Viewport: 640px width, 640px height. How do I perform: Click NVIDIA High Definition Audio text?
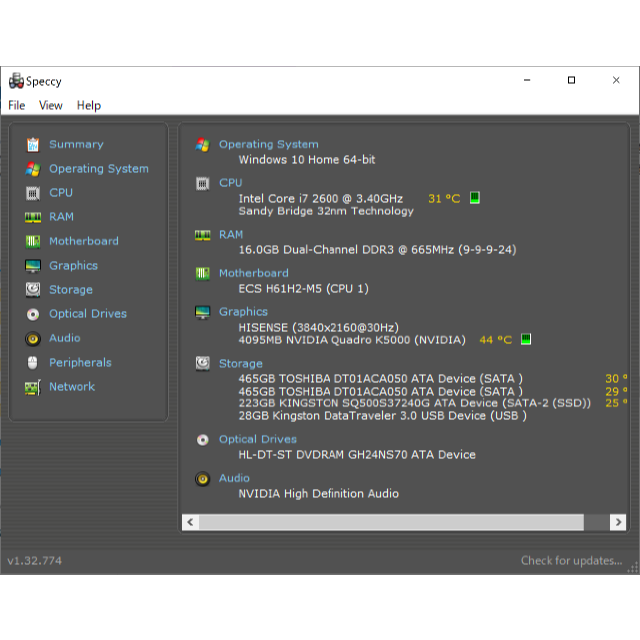[319, 494]
